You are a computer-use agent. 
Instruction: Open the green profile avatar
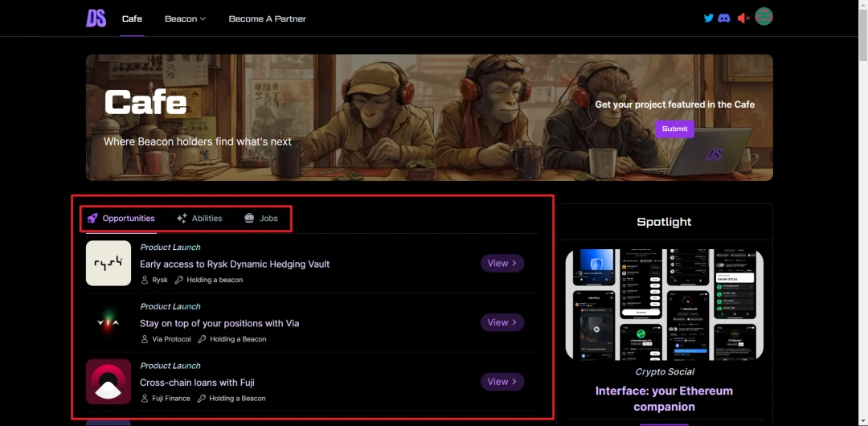(764, 17)
